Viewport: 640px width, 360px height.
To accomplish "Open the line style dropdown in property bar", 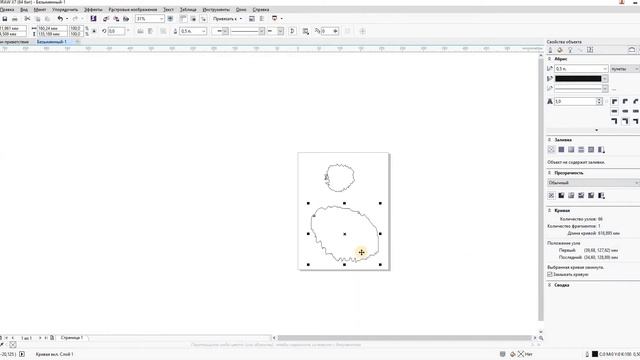I will [x=262, y=31].
